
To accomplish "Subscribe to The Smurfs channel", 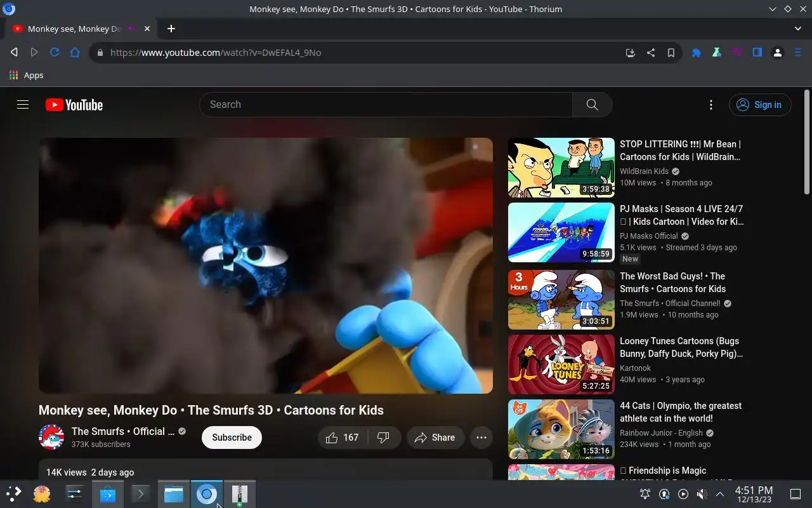I will coord(232,438).
